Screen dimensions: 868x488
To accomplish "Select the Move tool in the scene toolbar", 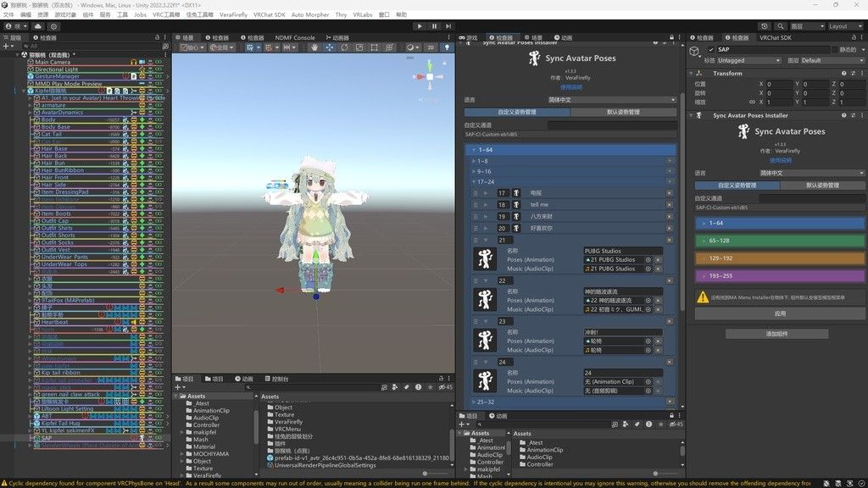I will (x=330, y=47).
